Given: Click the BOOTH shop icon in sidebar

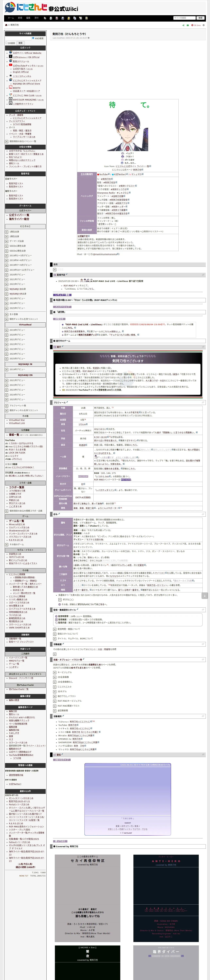Looking at the screenshot, I should click(11, 87).
